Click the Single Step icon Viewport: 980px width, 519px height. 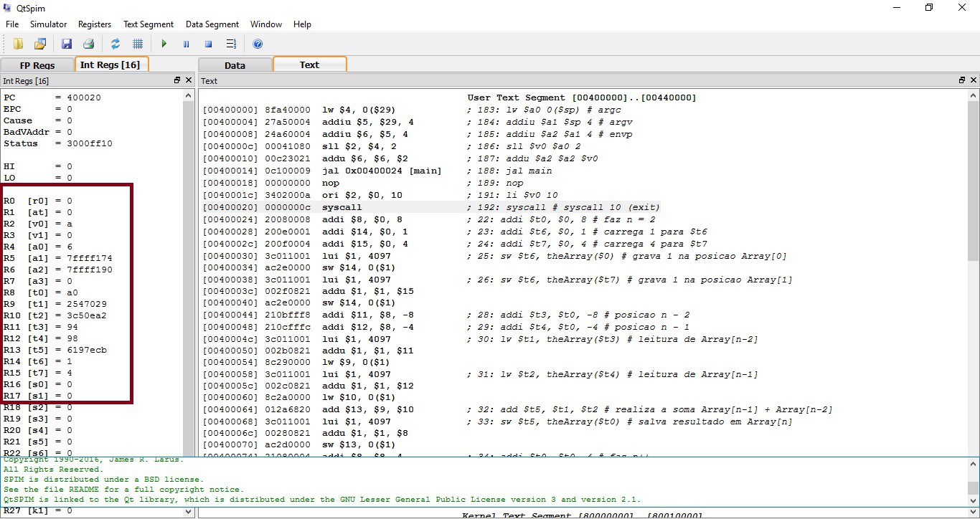231,44
